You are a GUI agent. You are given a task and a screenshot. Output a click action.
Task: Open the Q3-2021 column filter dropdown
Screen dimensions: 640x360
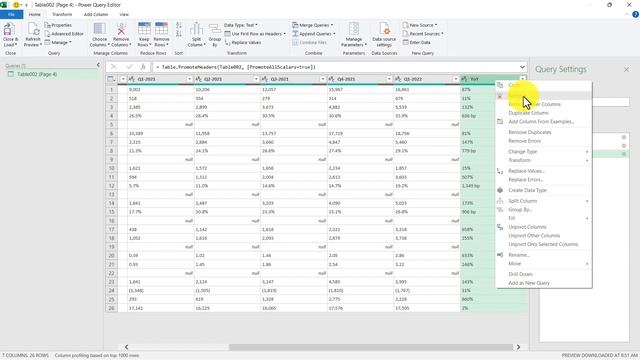(x=322, y=79)
